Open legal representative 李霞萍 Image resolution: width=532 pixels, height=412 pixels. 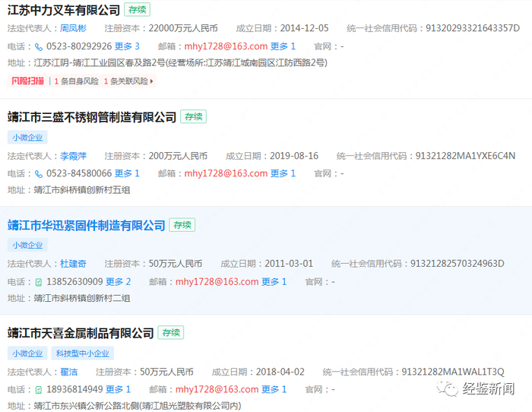73,156
